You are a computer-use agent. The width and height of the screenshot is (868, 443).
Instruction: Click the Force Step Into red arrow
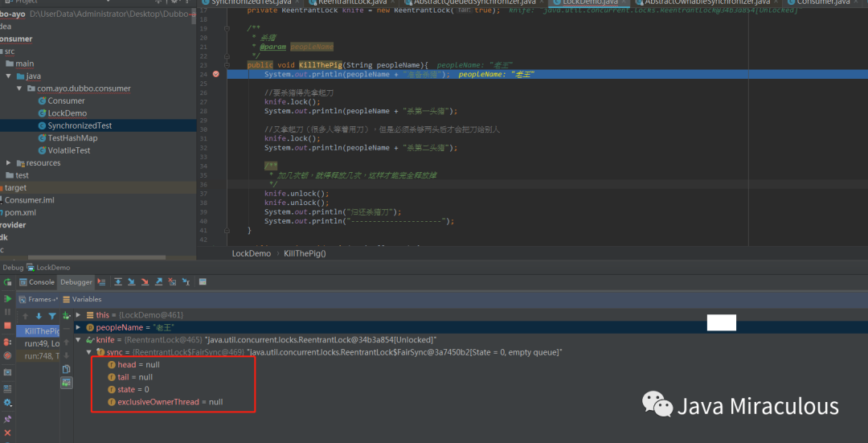tap(145, 282)
